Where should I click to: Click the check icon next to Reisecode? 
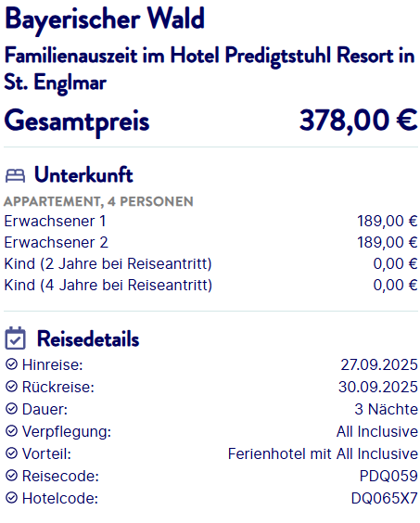[12, 476]
